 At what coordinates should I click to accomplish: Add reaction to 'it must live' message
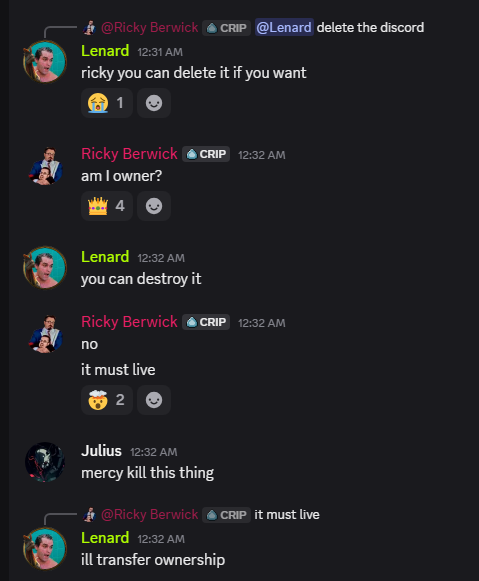tap(154, 400)
